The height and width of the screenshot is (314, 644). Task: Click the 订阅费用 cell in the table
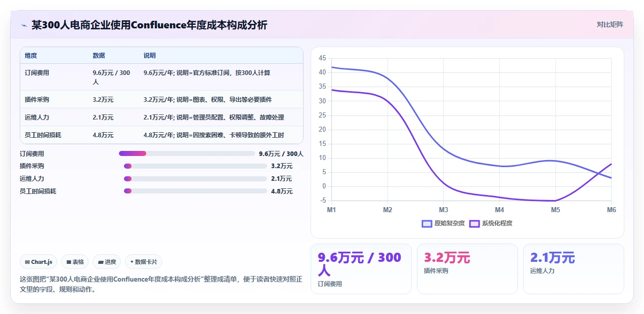point(37,73)
